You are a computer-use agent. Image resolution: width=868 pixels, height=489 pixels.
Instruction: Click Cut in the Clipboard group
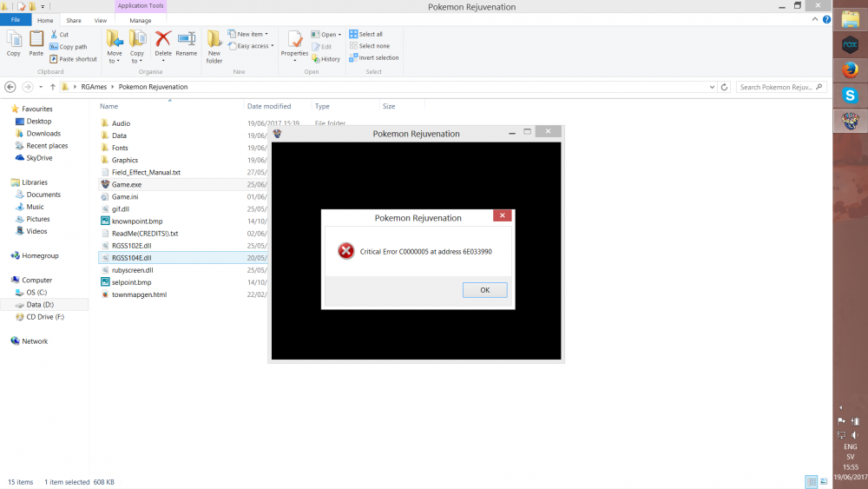(59, 35)
